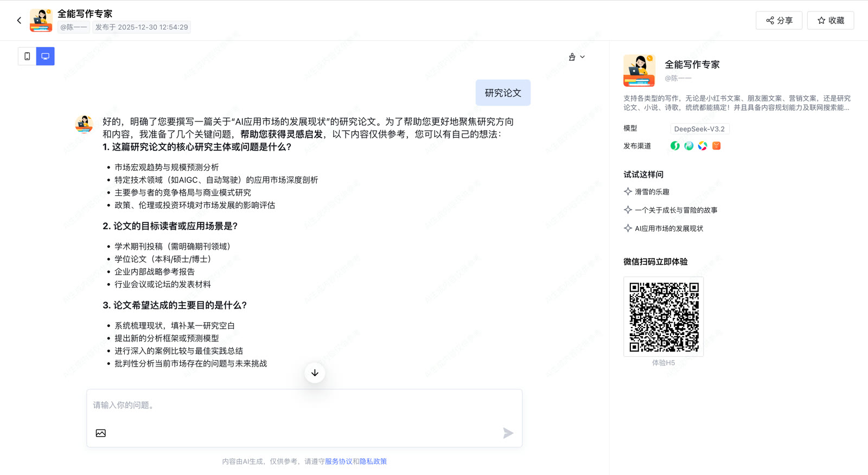Try the suggestion 一个关于成长与冒险的故事
The image size is (868, 475).
[676, 210]
